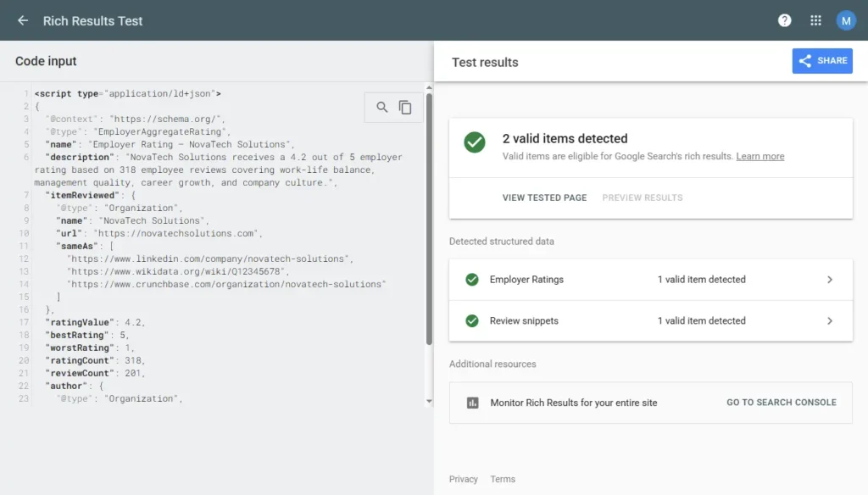Go back using the arrow icon
This screenshot has height=495, width=868.
(x=23, y=20)
